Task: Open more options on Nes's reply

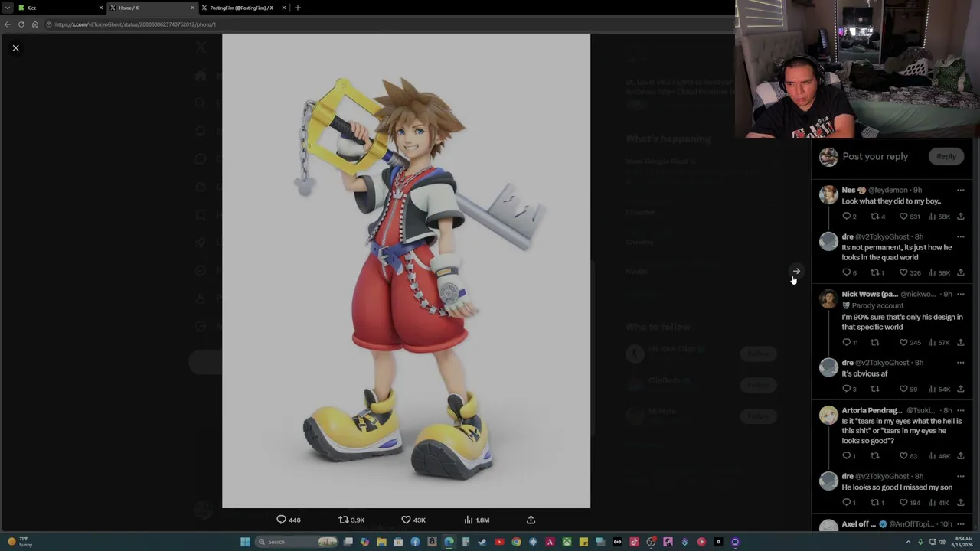Action: click(x=960, y=190)
